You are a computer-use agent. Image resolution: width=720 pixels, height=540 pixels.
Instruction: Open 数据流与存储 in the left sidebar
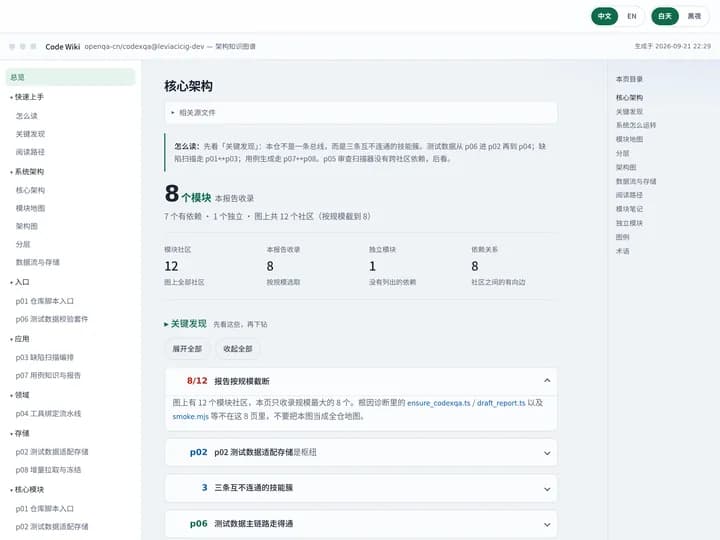point(38,262)
